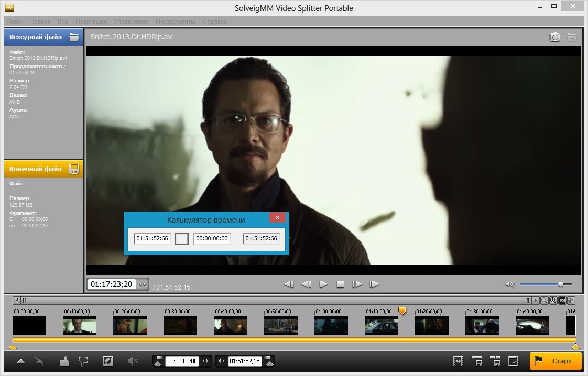Image resolution: width=588 pixels, height=376 pixels.
Task: Click the left orange fragment start marker
Action: 13,346
